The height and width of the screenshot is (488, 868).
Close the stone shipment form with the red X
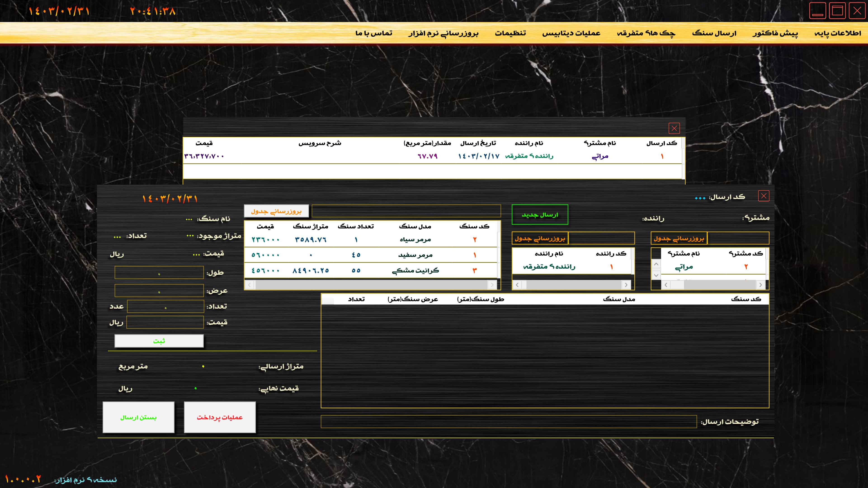[x=764, y=196]
